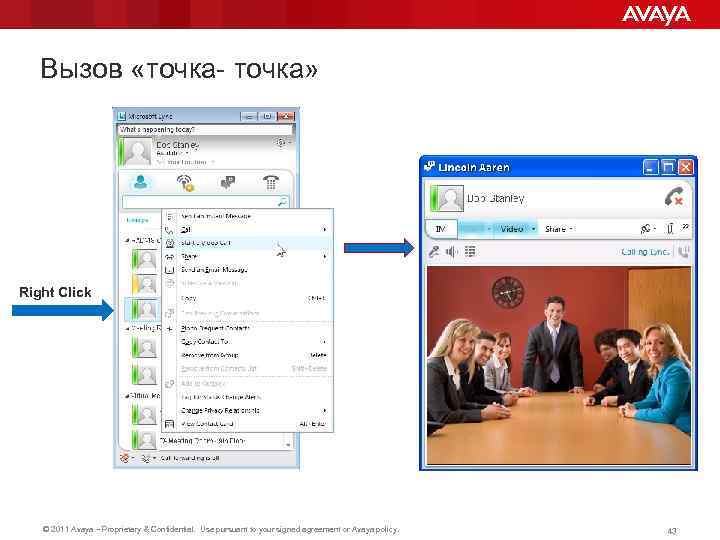
Task: Click the Call submenu arrow
Action: tap(325, 229)
